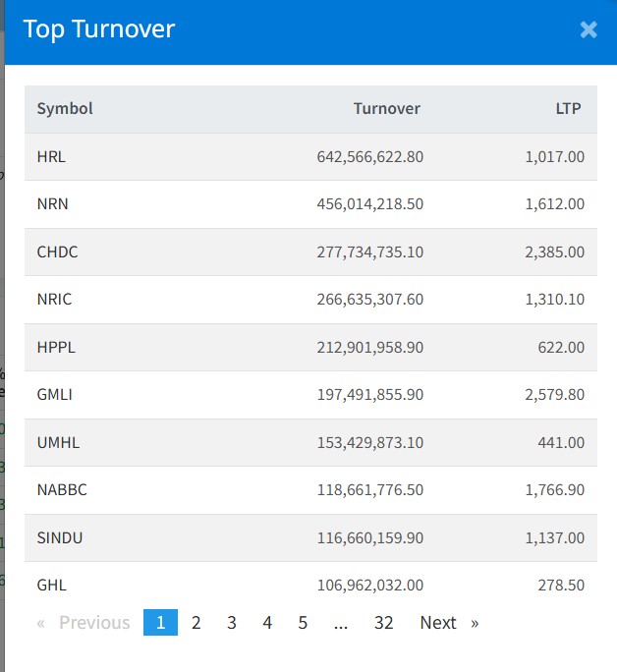Select the NRIC symbol
The width and height of the screenshot is (617, 672).
54,300
